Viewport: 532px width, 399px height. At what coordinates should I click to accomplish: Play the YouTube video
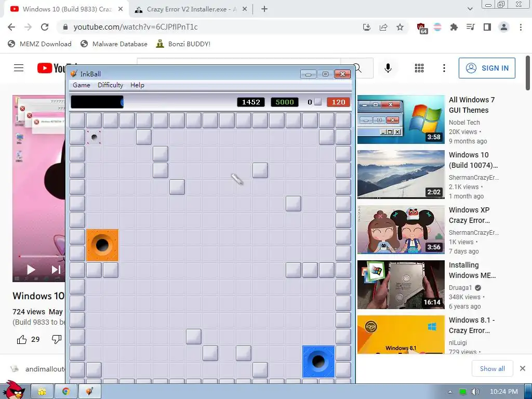tap(31, 270)
